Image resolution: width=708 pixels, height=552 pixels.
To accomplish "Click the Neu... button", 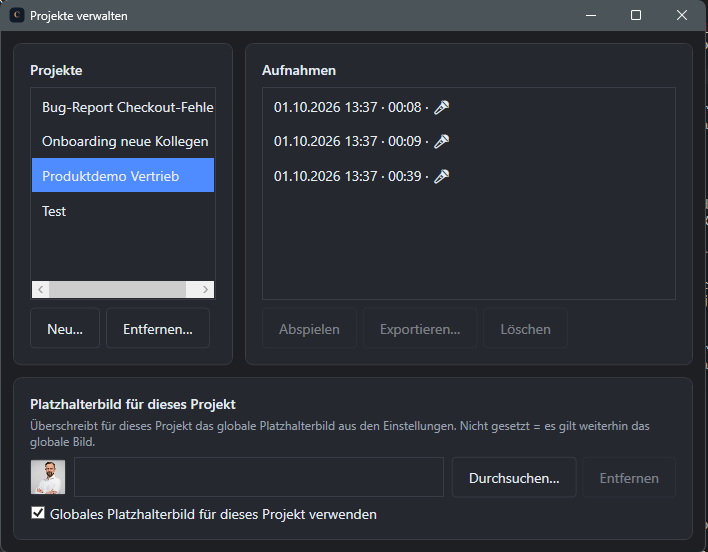I will tap(65, 328).
